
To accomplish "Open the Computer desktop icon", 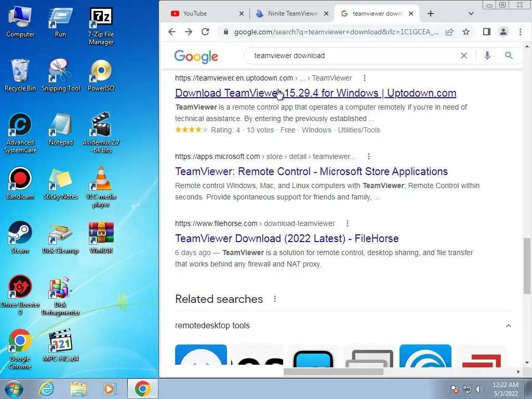I will (x=20, y=22).
